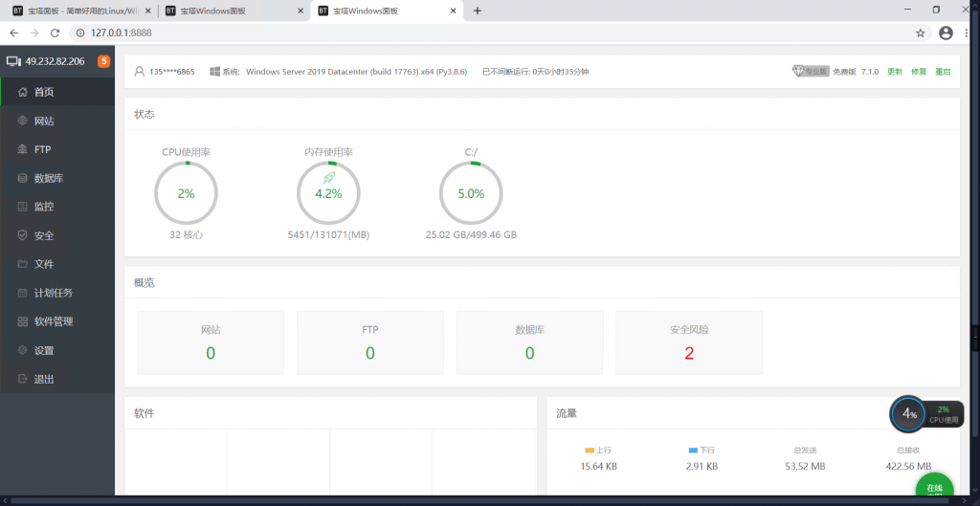980x506 pixels.
Task: Click the 软件 panel heading
Action: pyautogui.click(x=145, y=413)
